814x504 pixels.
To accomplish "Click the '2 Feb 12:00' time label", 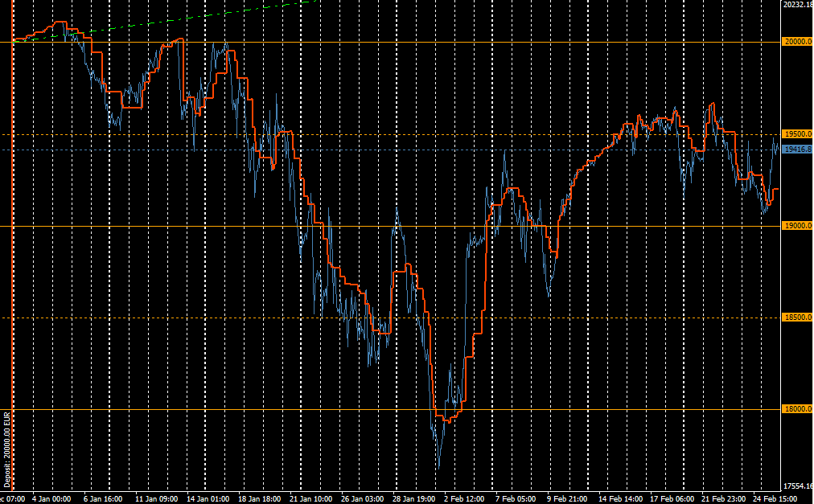I will click(465, 499).
